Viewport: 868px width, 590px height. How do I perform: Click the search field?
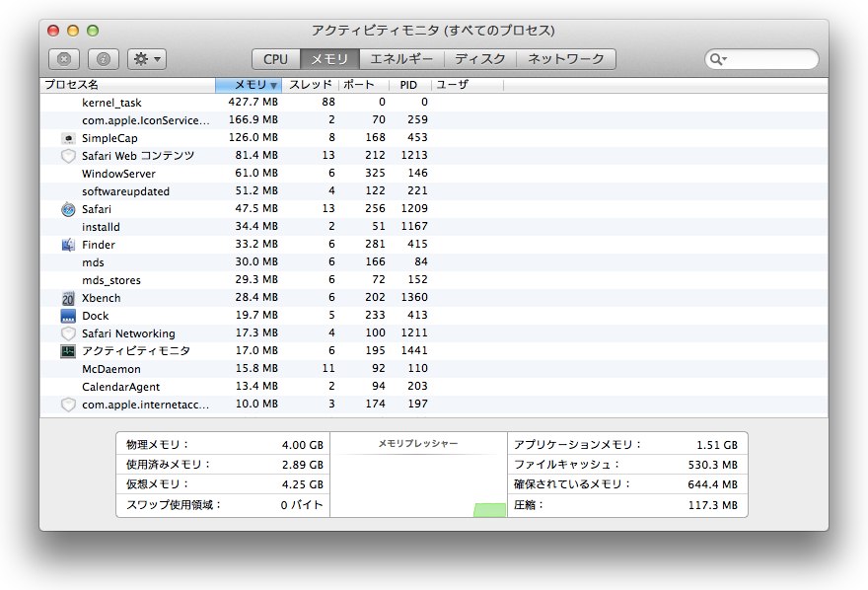761,59
